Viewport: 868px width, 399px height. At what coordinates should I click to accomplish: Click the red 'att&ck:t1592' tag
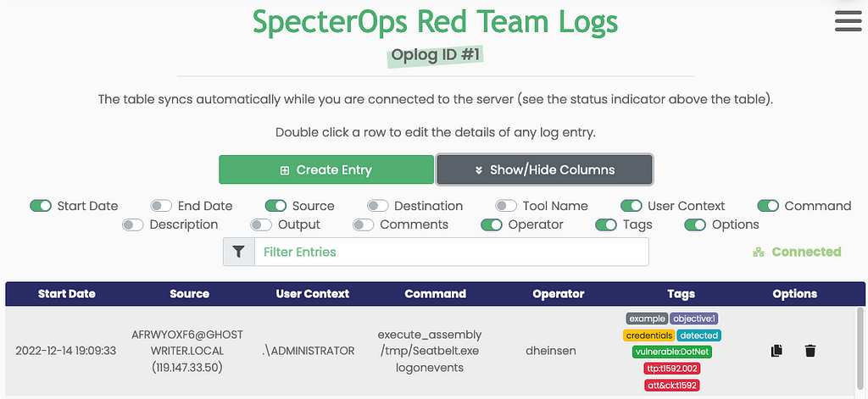(672, 385)
